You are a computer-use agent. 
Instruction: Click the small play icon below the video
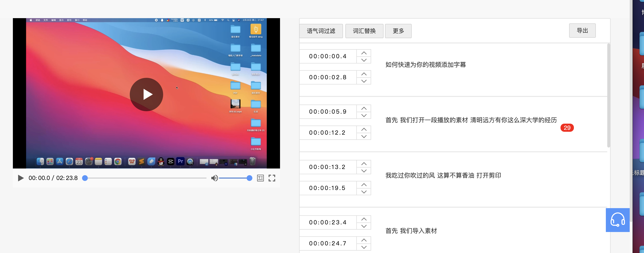21,178
